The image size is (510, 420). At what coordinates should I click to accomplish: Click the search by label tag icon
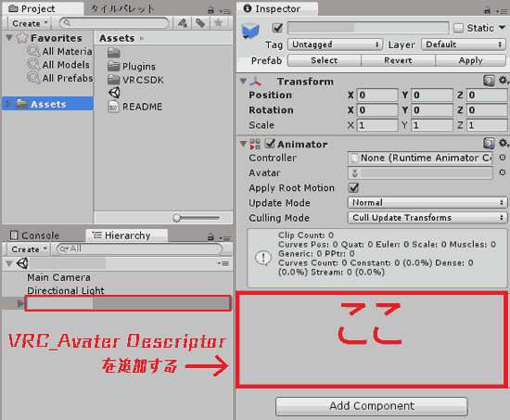[x=200, y=23]
